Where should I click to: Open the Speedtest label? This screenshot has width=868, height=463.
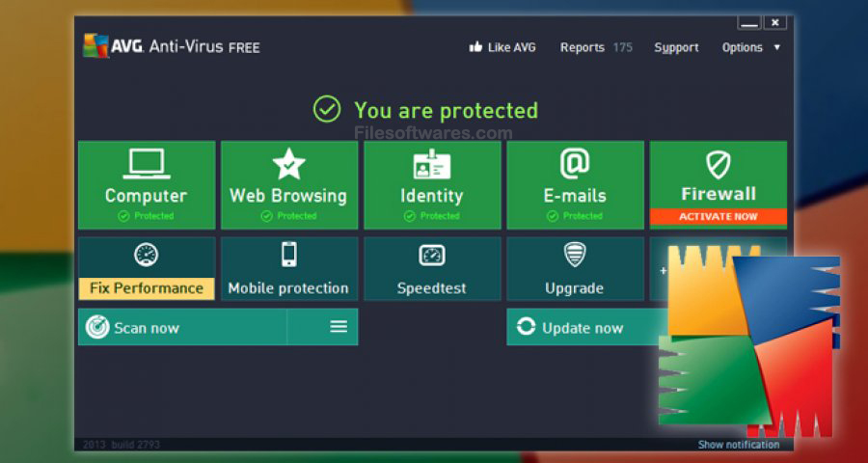point(432,288)
